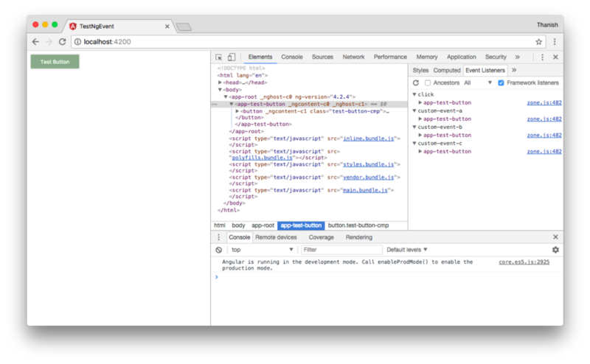Uncheck the Framework listeners checkbox
This screenshot has width=590, height=364.
click(x=502, y=83)
